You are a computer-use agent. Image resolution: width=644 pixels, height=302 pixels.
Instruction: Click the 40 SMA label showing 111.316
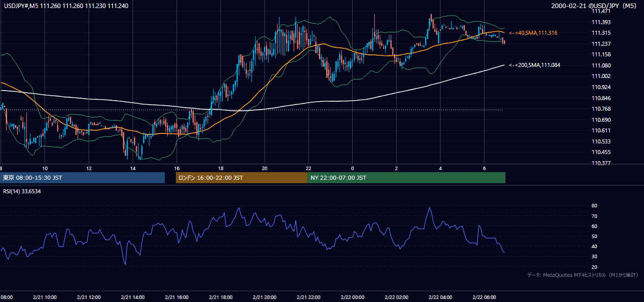pos(534,33)
